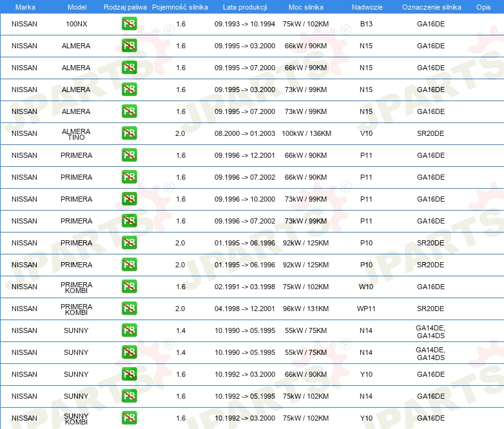Select the 96kW / 131KM power cell
This screenshot has height=429, width=504.
point(305,309)
